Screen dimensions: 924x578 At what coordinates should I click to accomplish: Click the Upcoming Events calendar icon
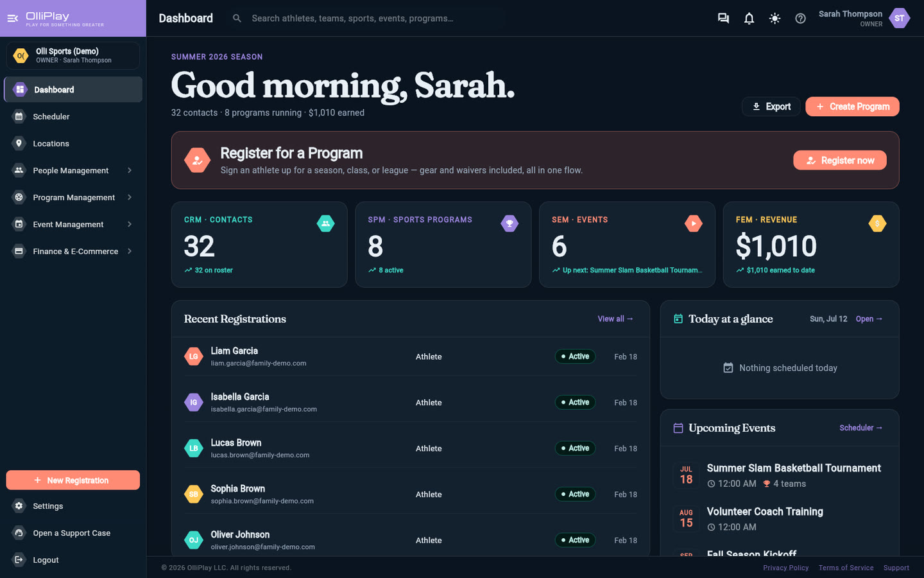678,428
